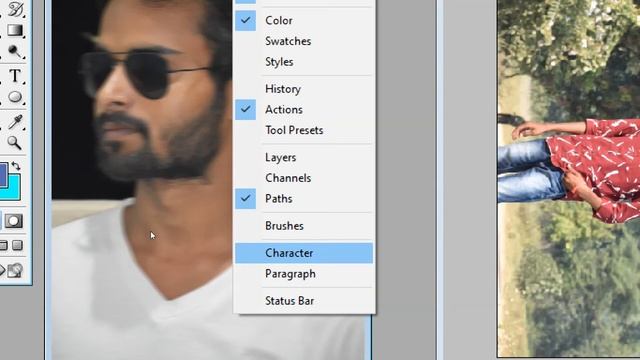The image size is (640, 360).
Task: Select the Gradient tool
Action: click(x=15, y=31)
